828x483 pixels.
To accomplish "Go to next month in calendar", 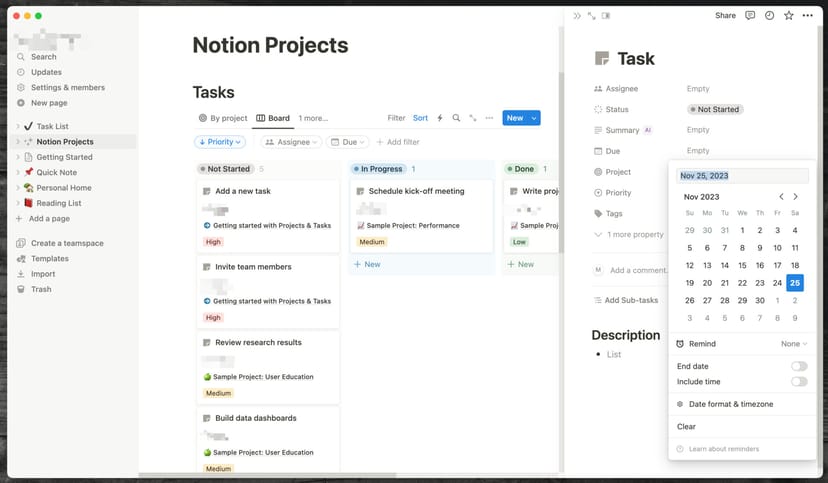I will [x=796, y=197].
